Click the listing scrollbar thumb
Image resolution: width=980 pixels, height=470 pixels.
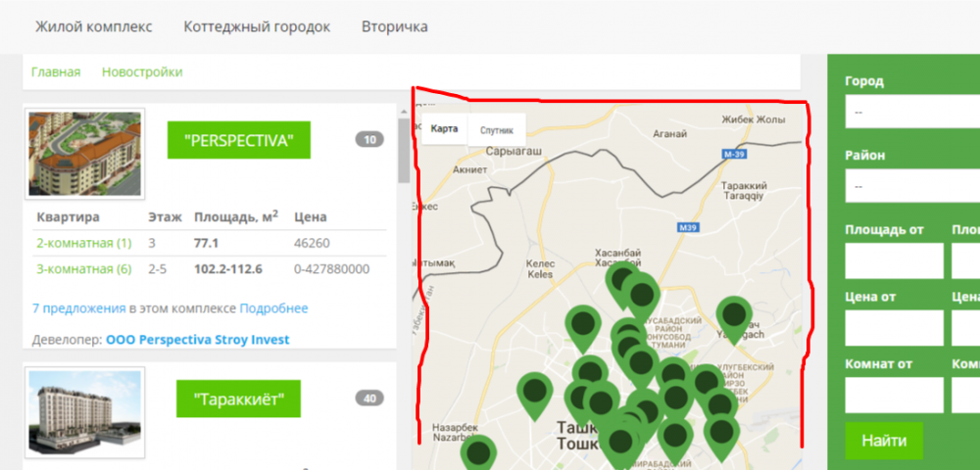point(404,151)
